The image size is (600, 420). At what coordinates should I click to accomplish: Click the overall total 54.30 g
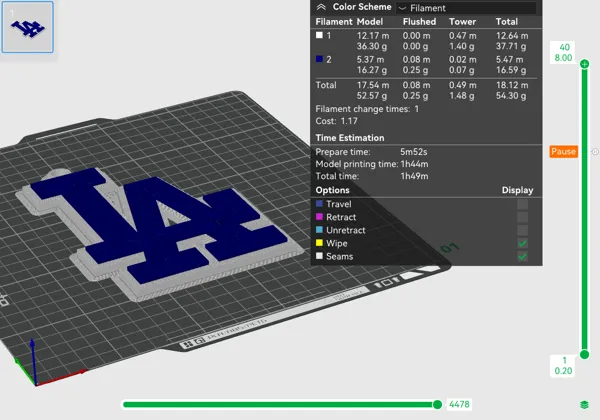pos(511,96)
